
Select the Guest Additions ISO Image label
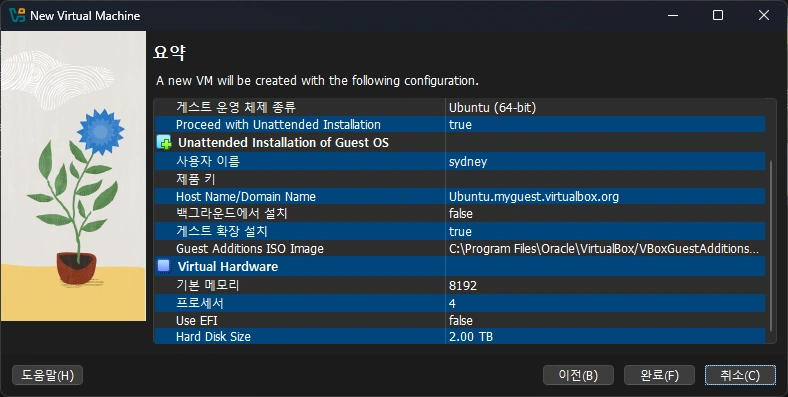pyautogui.click(x=250, y=249)
